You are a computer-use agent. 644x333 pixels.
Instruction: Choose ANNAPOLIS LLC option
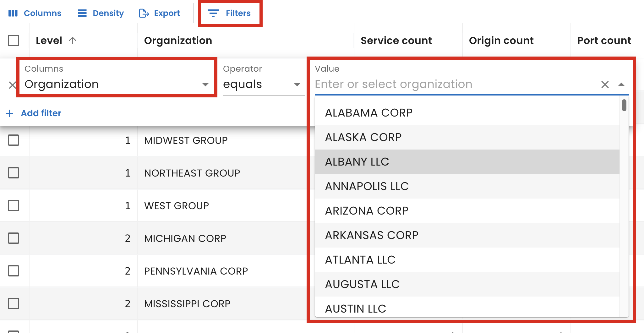point(467,186)
